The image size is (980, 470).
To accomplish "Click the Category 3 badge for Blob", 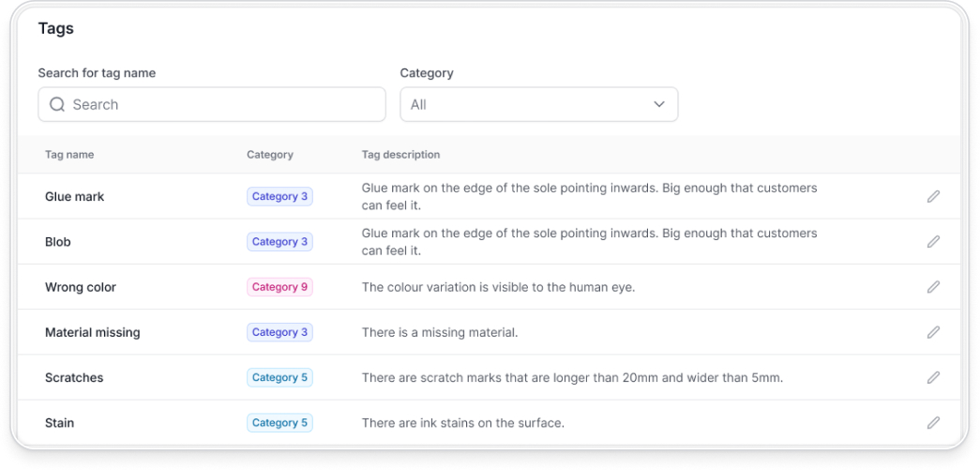I will pyautogui.click(x=279, y=242).
